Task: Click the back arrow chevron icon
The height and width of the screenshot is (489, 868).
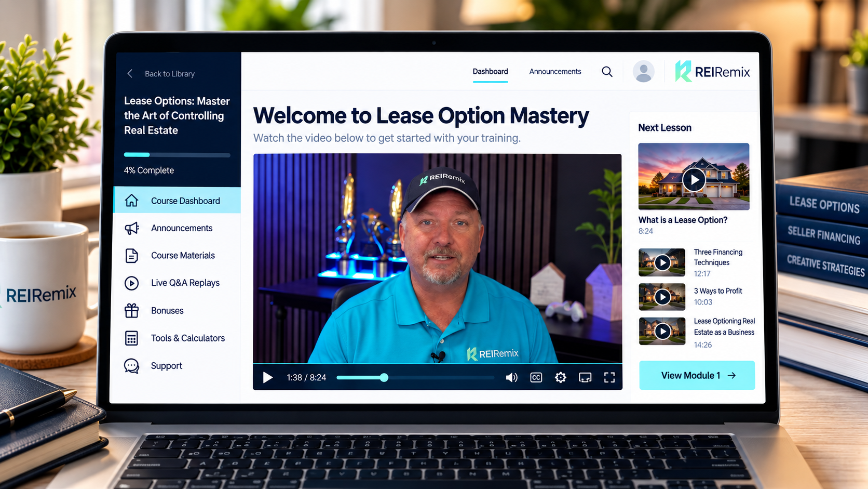Action: (130, 74)
